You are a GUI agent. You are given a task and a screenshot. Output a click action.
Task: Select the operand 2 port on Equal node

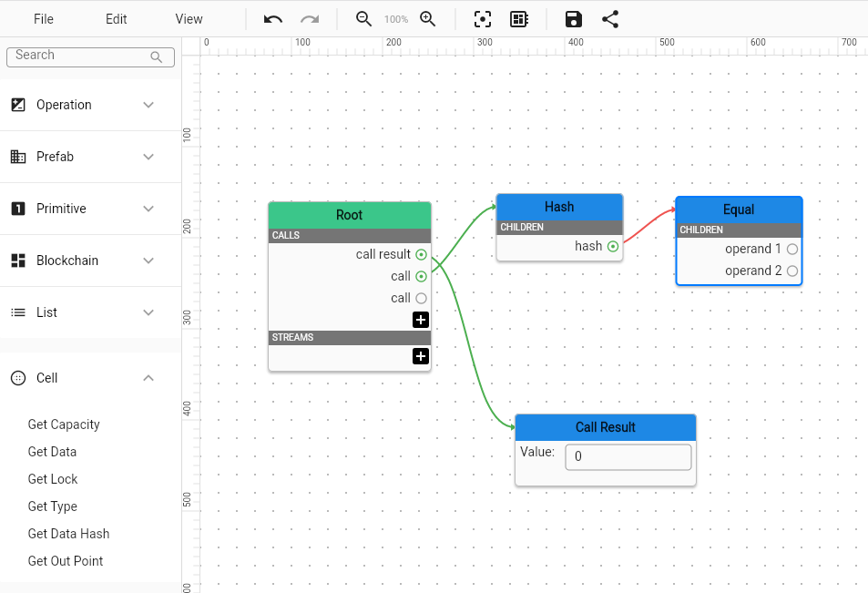791,271
